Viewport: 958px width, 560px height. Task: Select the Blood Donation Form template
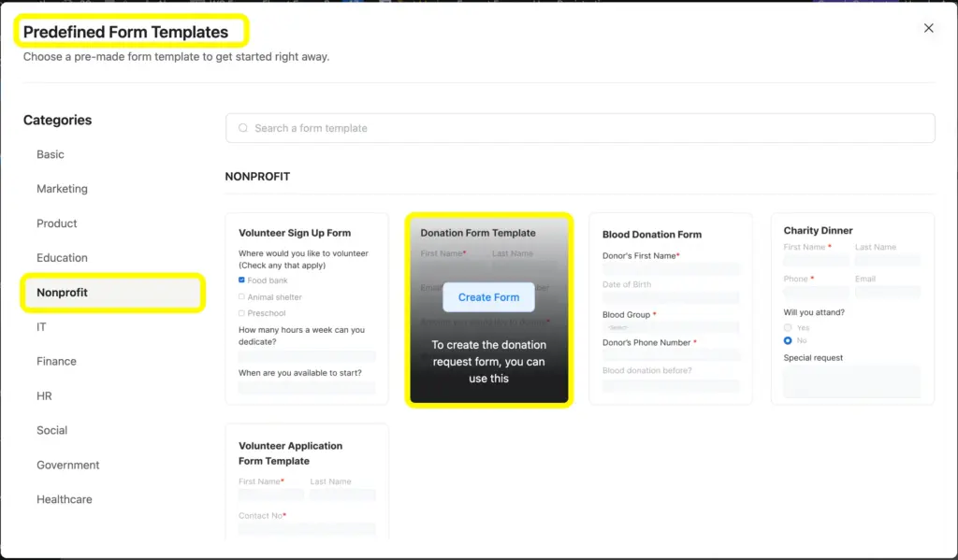point(670,309)
